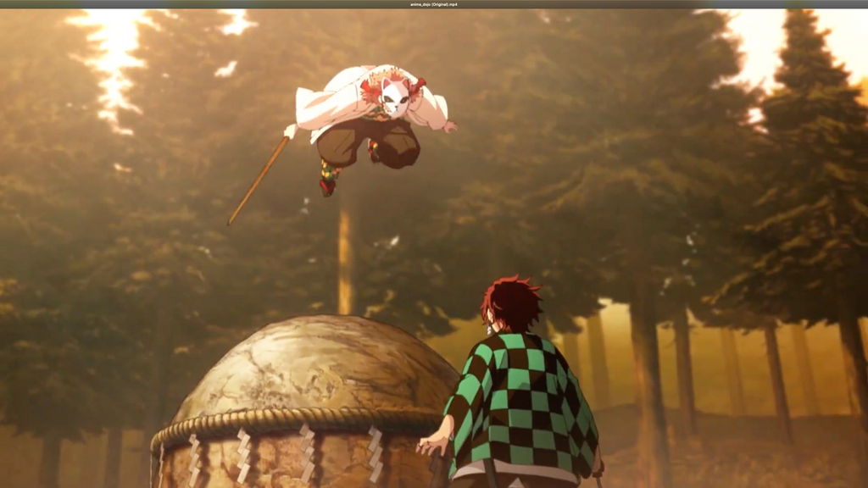Click the "anime_dojo (Original).mp4" window title text
Image resolution: width=868 pixels, height=488 pixels.
click(x=433, y=4)
